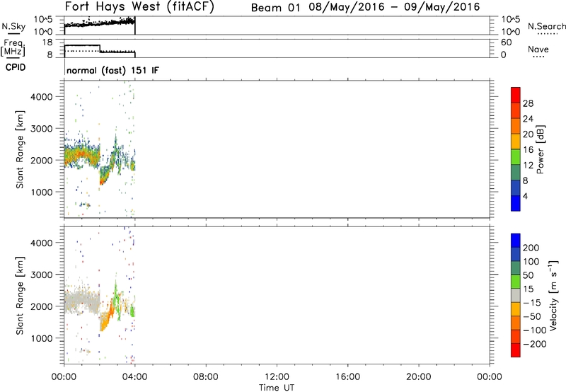Click the gray velocity scatter band near 2000 km

(x=82, y=301)
